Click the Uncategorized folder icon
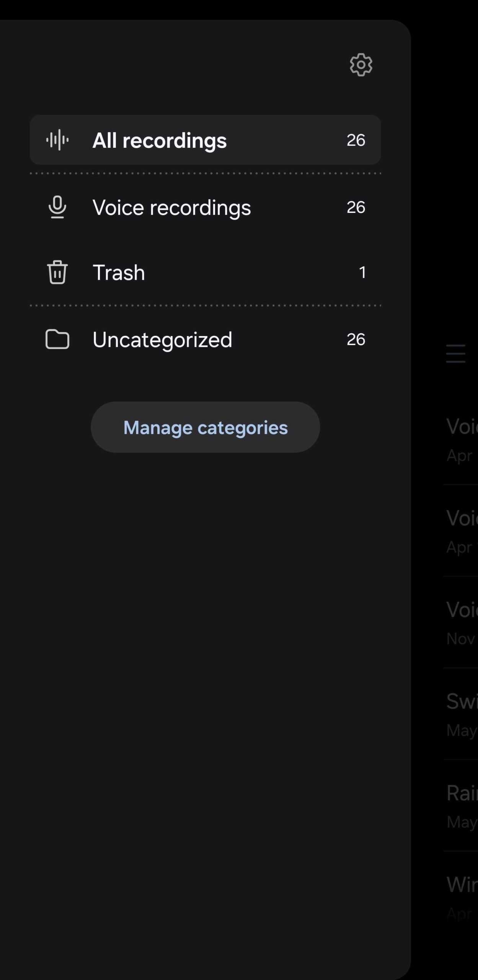This screenshot has height=980, width=478. pos(57,339)
